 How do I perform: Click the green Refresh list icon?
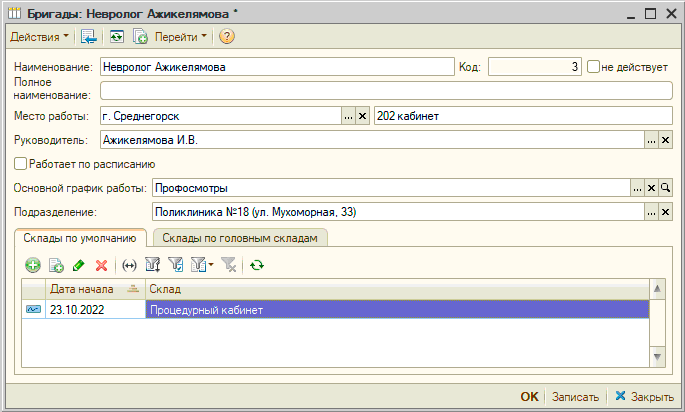(257, 265)
